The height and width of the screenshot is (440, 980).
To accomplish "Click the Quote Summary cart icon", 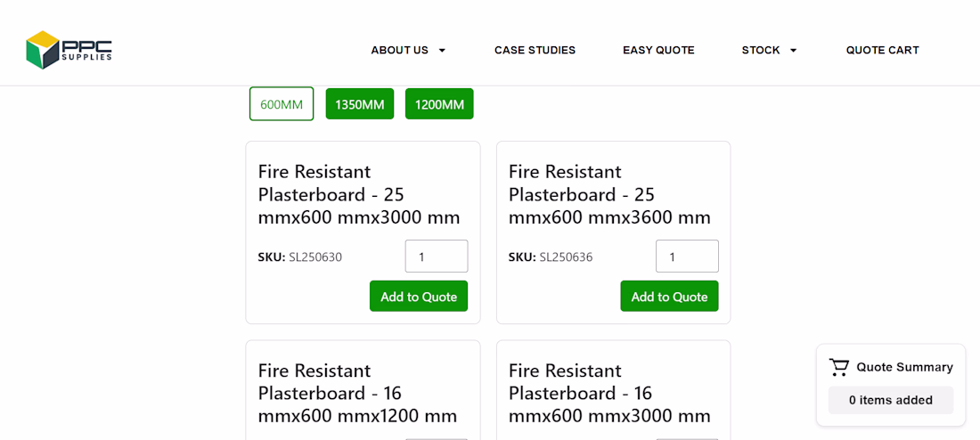I will pos(838,367).
